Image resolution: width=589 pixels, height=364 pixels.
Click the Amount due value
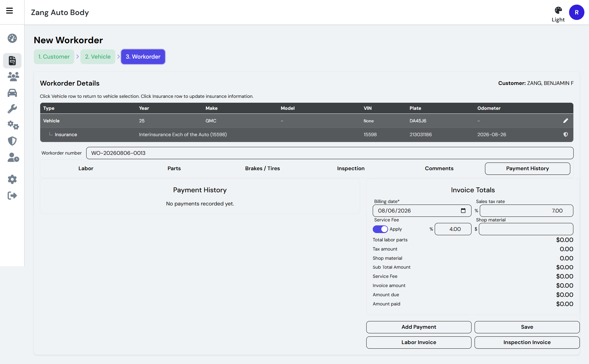[565, 295]
